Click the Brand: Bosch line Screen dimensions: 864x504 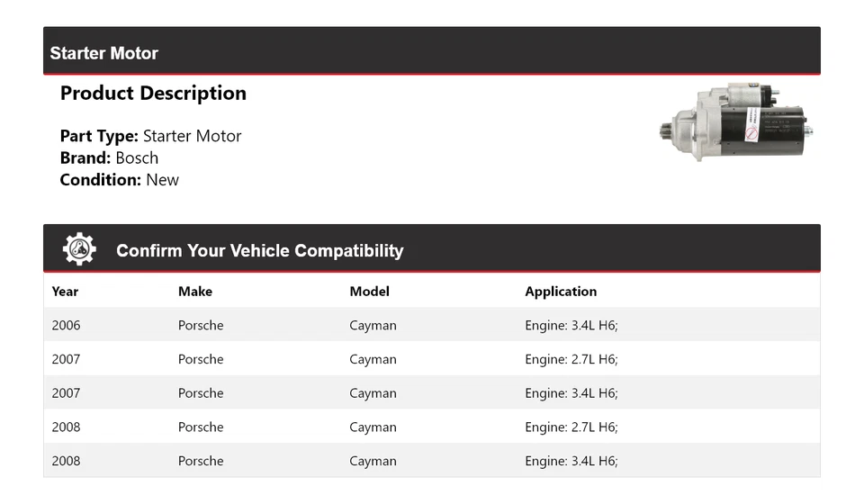109,158
